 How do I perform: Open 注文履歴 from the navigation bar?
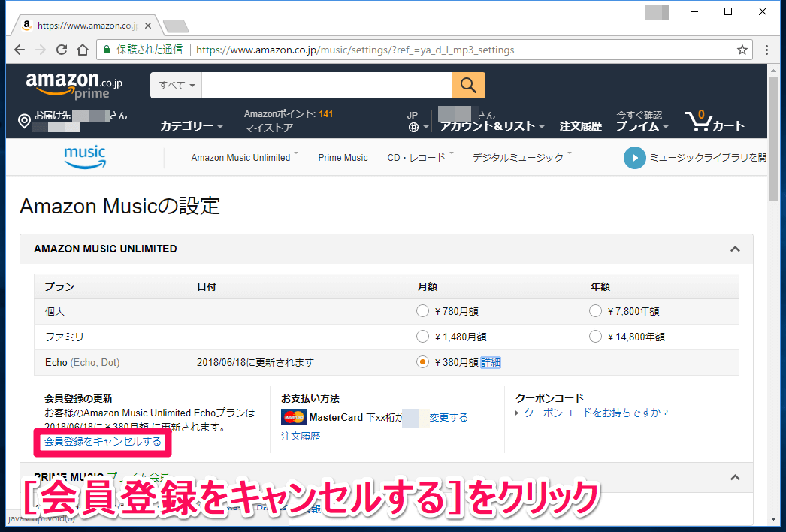(x=581, y=126)
